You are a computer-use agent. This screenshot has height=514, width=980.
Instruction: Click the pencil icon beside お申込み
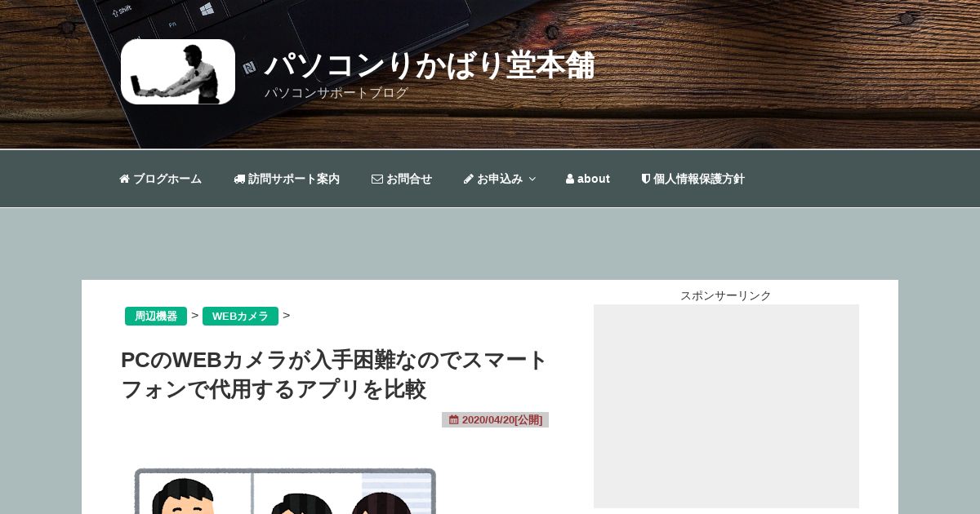(469, 179)
